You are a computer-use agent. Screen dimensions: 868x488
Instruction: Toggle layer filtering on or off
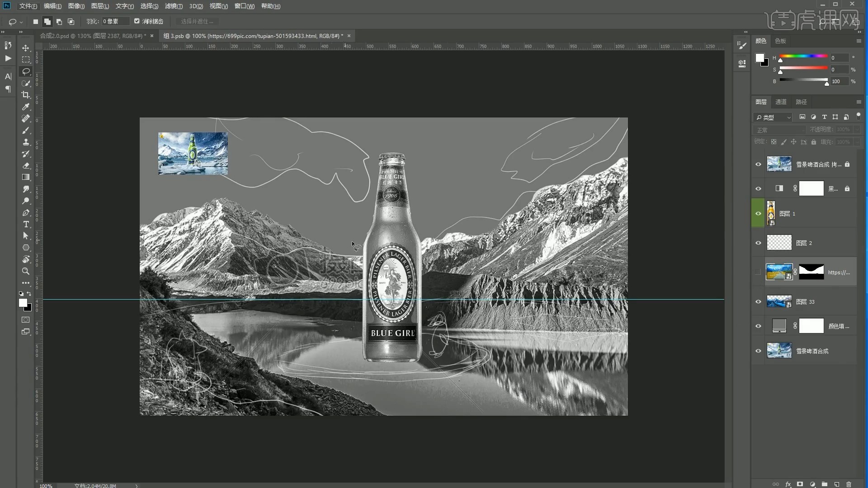859,117
